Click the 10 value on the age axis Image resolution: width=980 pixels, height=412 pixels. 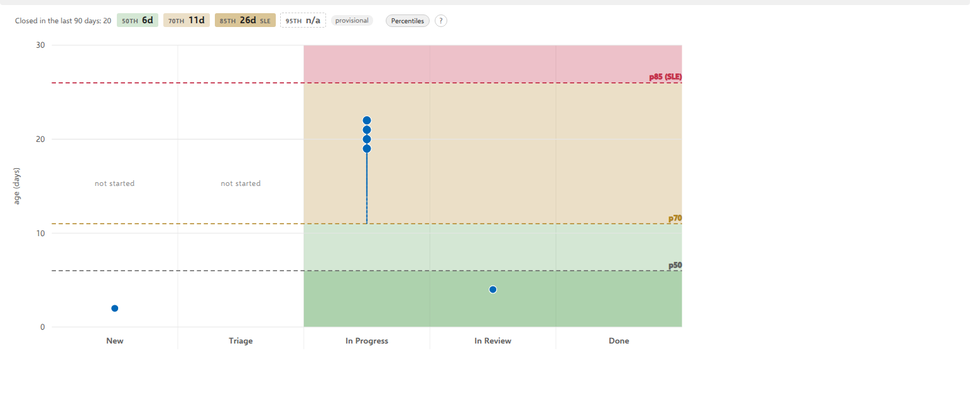[41, 234]
